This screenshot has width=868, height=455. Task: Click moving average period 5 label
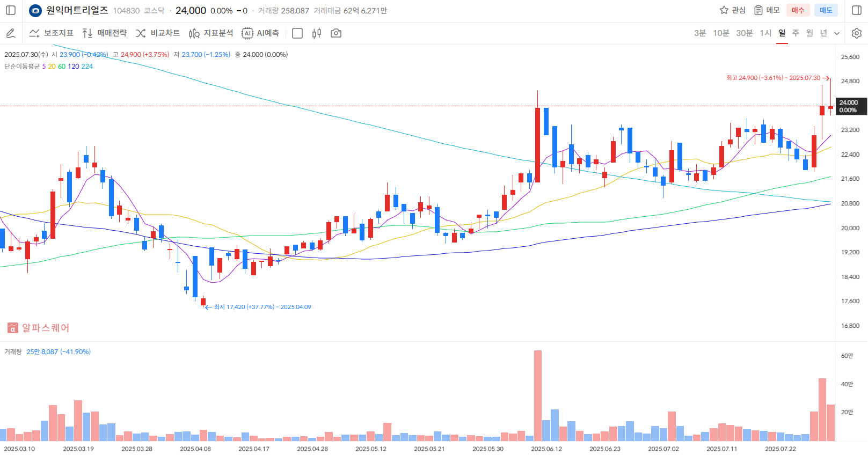click(x=44, y=67)
